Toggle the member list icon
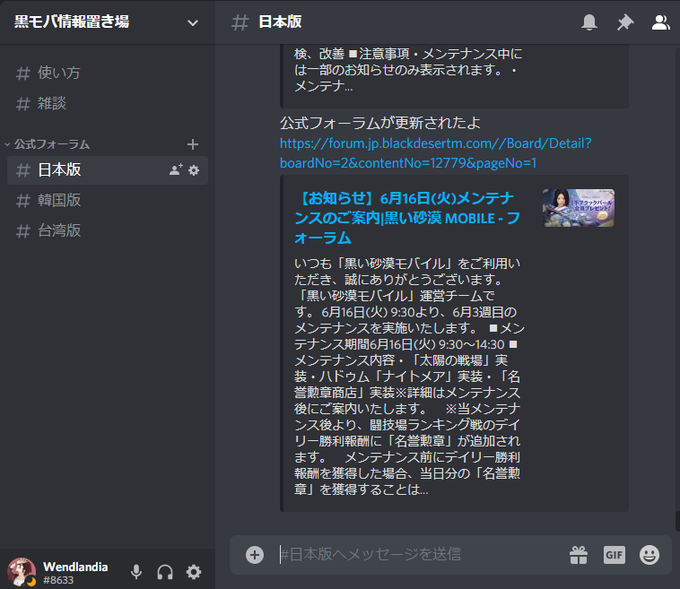Screen dimensions: 680x589 pos(660,22)
